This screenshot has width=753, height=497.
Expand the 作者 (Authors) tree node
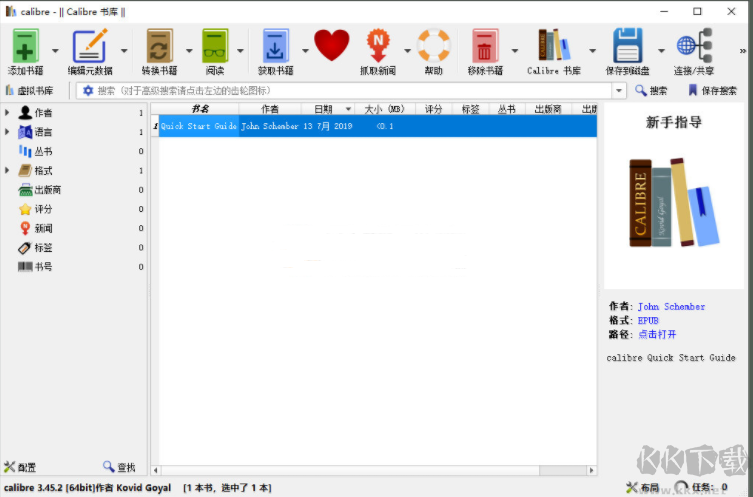(x=7, y=113)
